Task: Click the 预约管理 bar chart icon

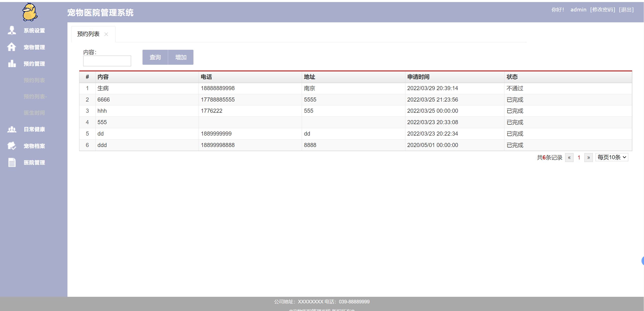Action: [x=12, y=63]
